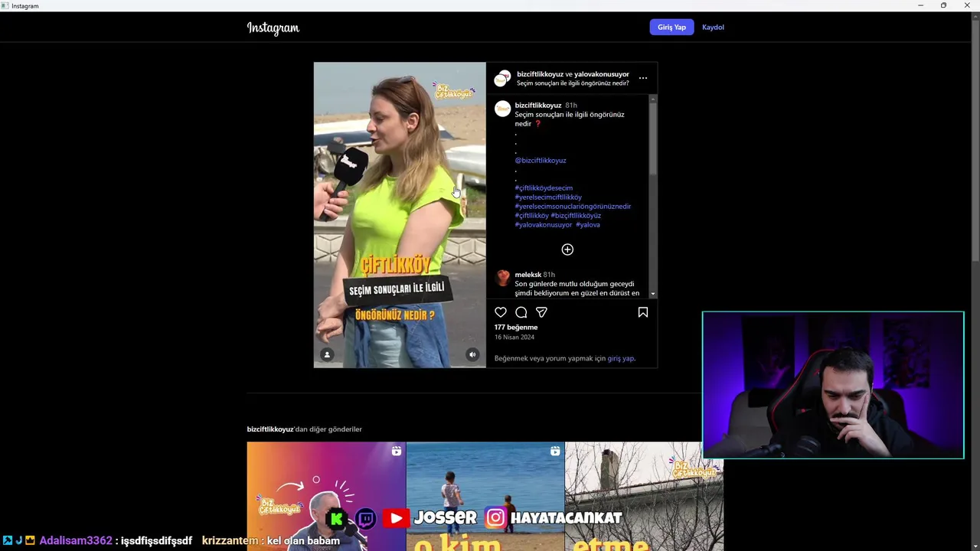The image size is (980, 551).
Task: Load more comments with plus circle icon
Action: pyautogui.click(x=567, y=249)
